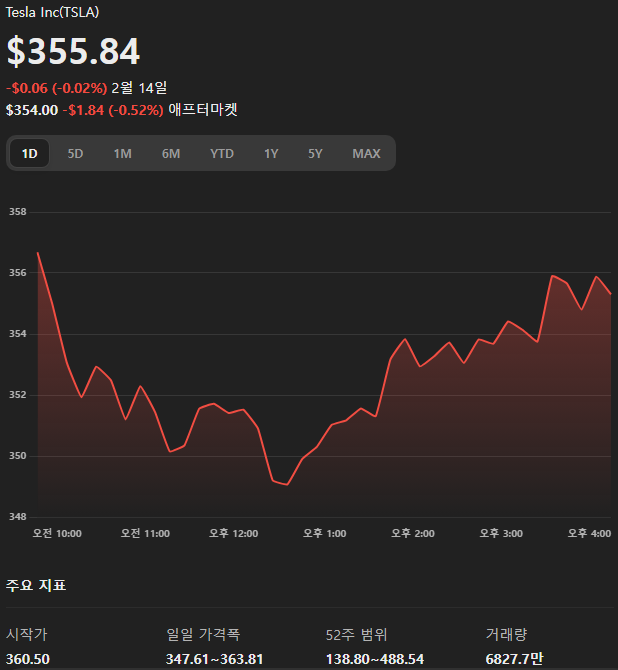618x670 pixels.
Task: Click the 주요 지표 section heading
Action: 36,585
